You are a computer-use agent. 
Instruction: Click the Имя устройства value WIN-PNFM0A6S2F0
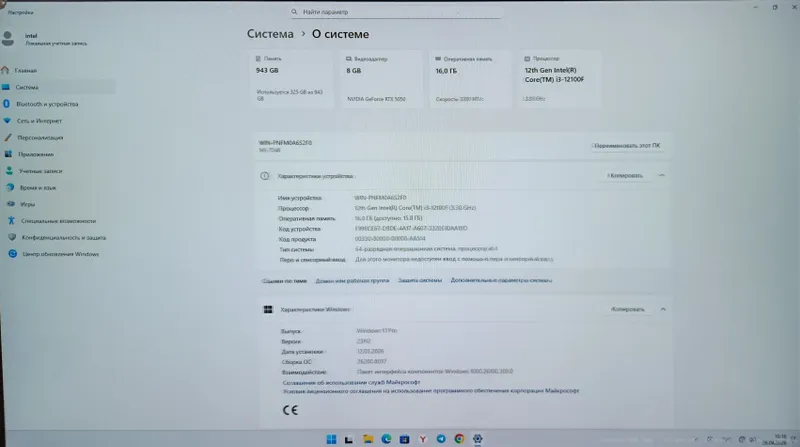(x=380, y=197)
